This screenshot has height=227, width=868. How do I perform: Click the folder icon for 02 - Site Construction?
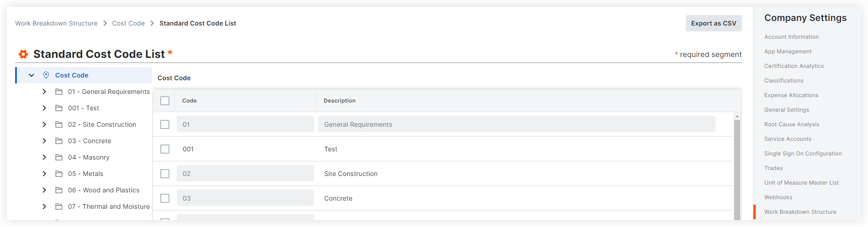(x=59, y=124)
